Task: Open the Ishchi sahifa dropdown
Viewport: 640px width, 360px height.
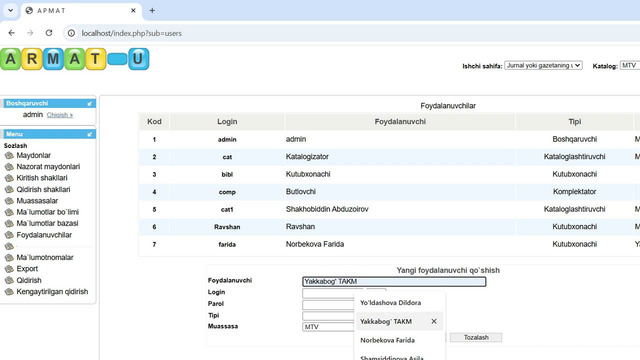Action: [x=543, y=65]
